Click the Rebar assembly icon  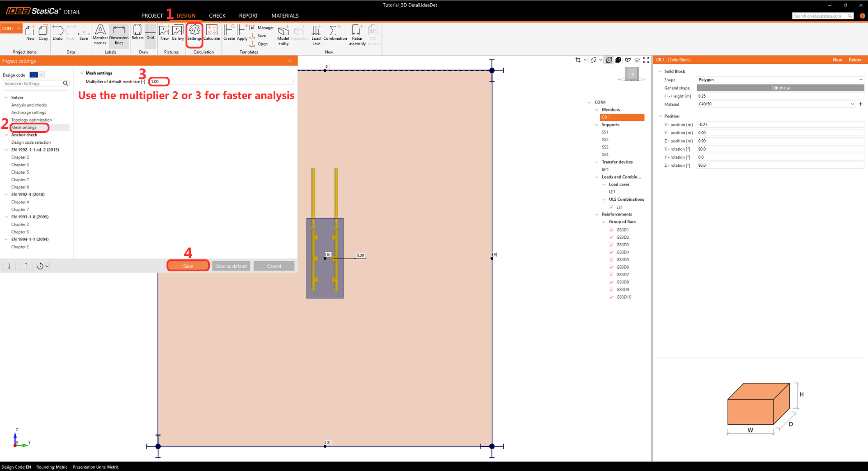click(x=357, y=34)
